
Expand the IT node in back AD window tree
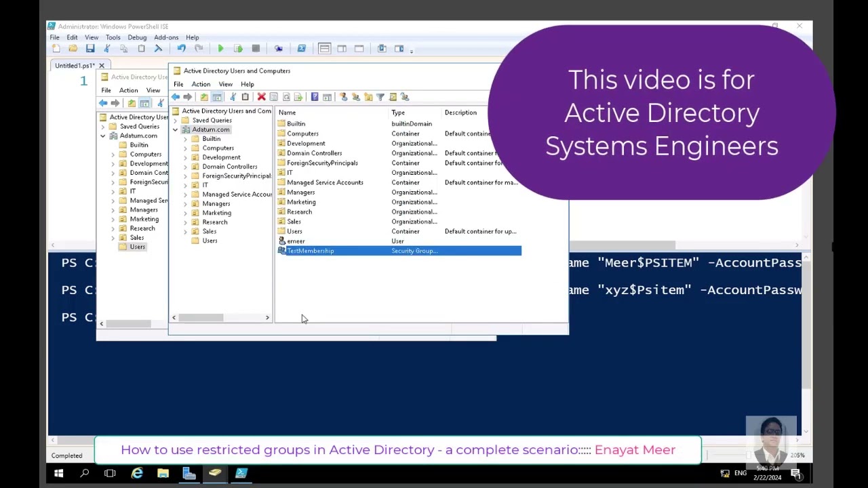[x=113, y=191]
